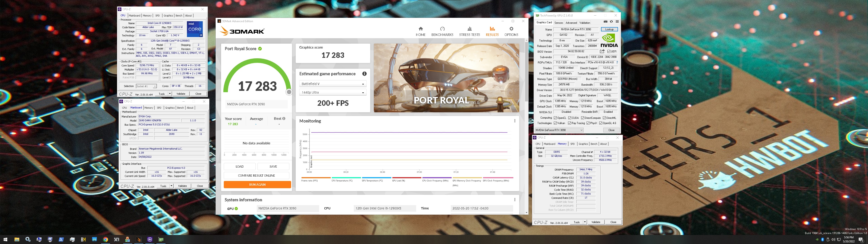This screenshot has height=244, width=868.
Task: Open the 1440p Ultra resolution dropdown
Action: 333,92
